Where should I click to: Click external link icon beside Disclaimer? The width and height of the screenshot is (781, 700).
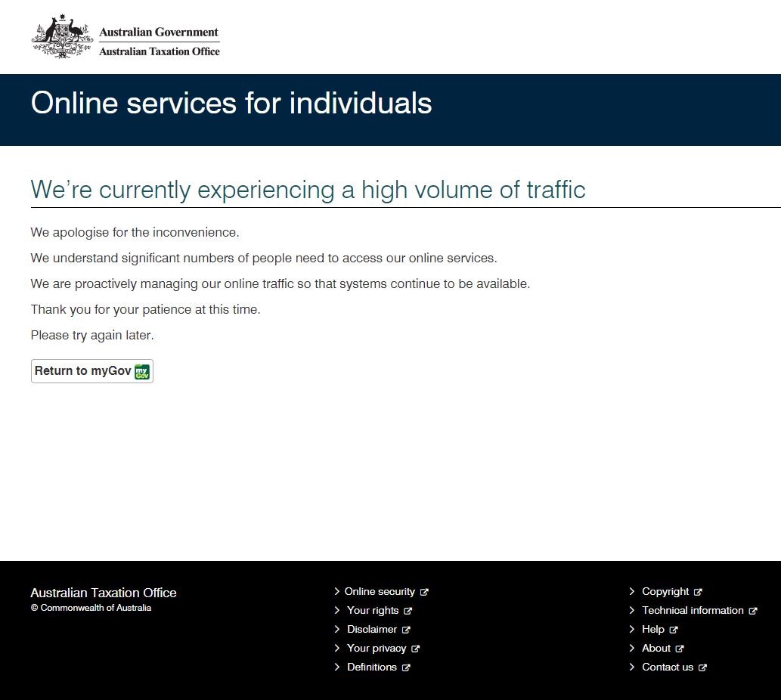(x=407, y=629)
